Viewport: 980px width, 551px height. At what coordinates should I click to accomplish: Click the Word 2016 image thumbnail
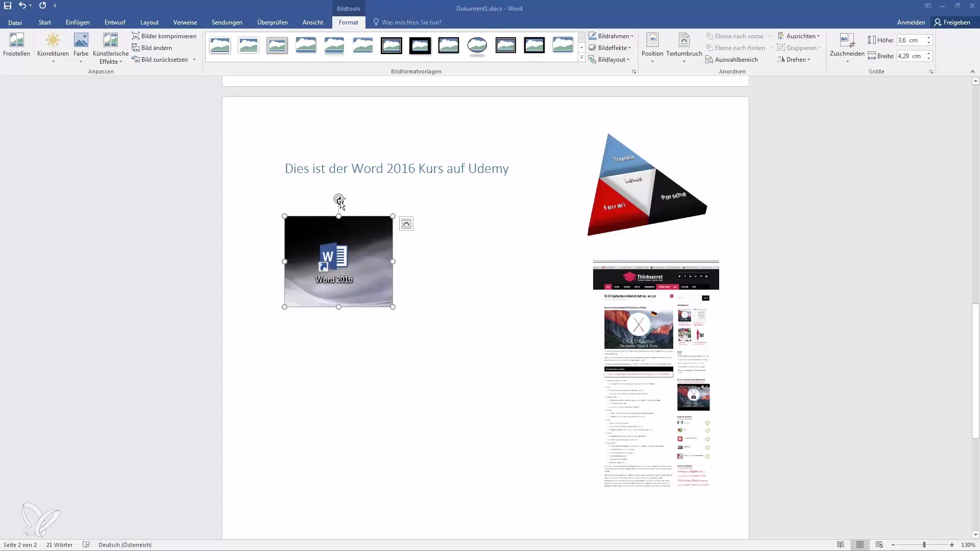point(338,261)
